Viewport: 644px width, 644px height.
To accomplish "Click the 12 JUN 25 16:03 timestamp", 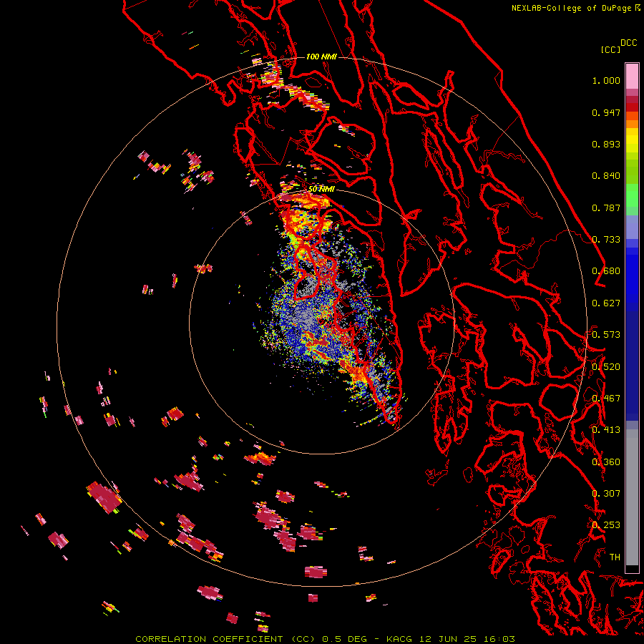I will [x=467, y=639].
